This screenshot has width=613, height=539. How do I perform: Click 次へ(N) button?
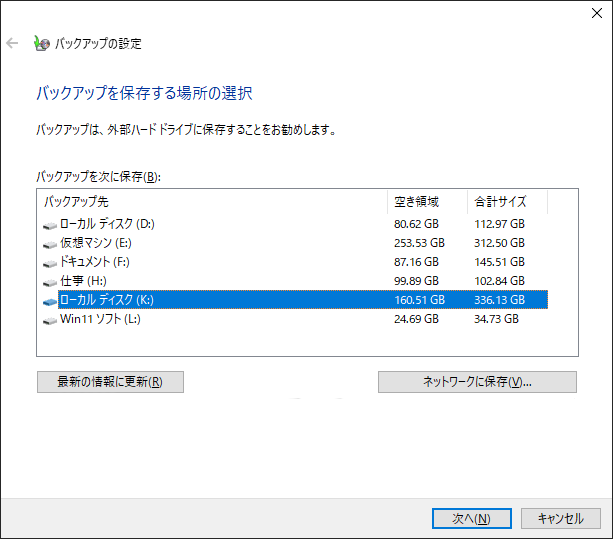click(x=471, y=519)
